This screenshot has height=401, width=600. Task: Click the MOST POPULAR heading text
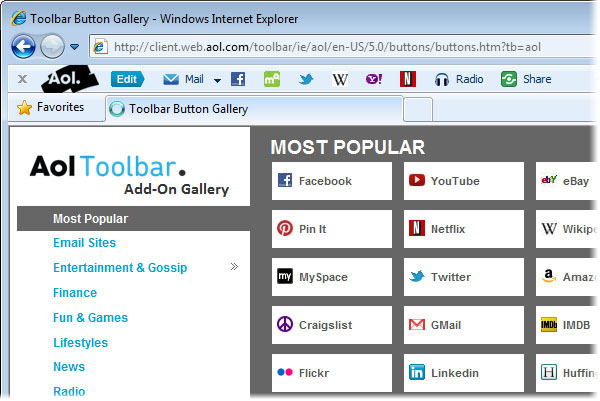(x=347, y=147)
